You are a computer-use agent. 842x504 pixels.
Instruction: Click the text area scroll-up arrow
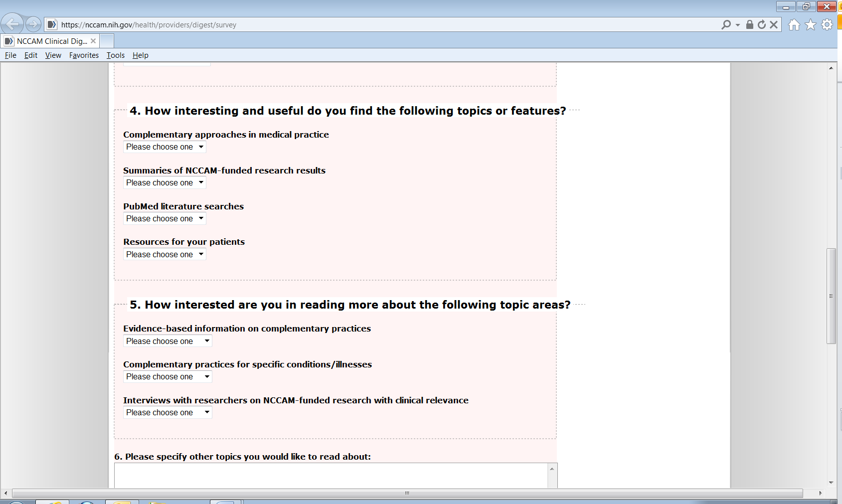(552, 469)
